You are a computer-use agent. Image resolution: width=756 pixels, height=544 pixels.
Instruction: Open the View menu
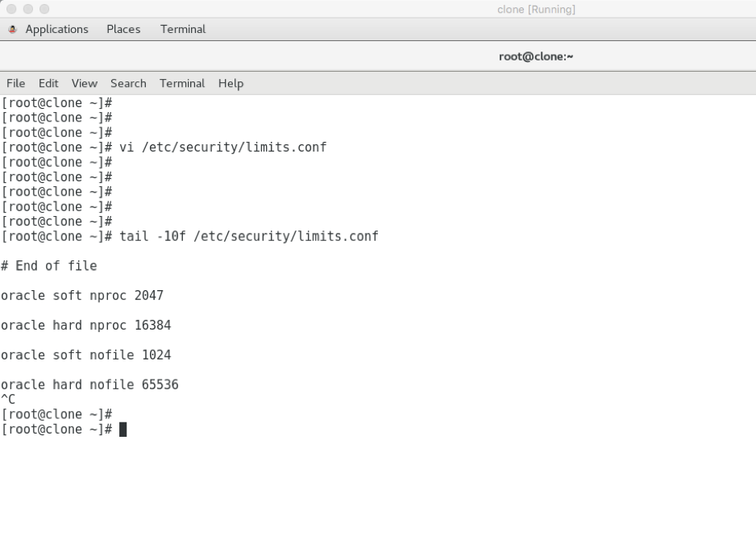[x=84, y=83]
